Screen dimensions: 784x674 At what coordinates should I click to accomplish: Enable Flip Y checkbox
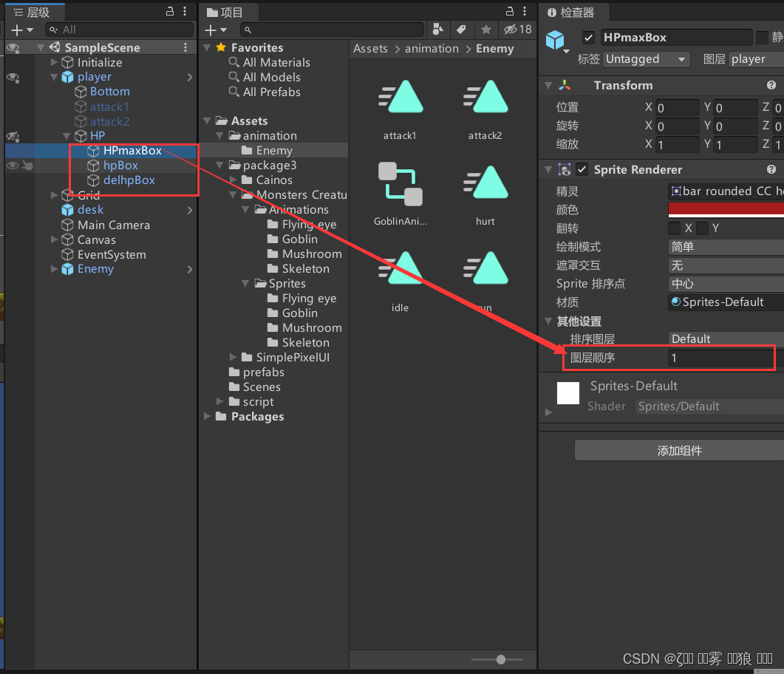pos(702,228)
